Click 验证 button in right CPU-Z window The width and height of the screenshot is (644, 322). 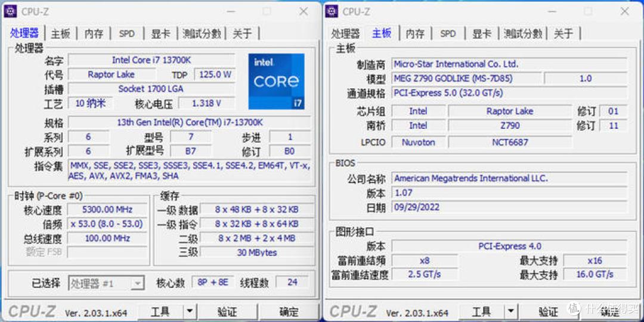point(549,312)
